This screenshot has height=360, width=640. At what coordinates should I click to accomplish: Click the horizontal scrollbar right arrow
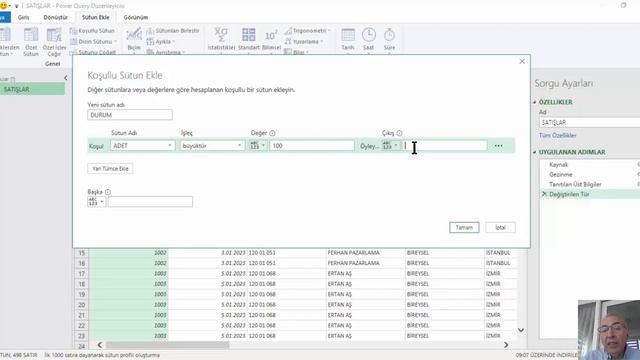(x=506, y=345)
